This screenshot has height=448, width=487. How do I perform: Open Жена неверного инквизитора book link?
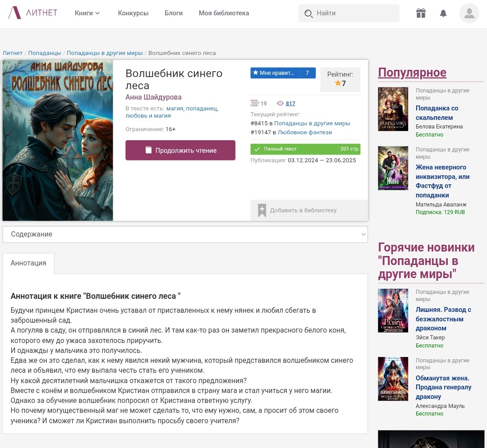tap(443, 181)
